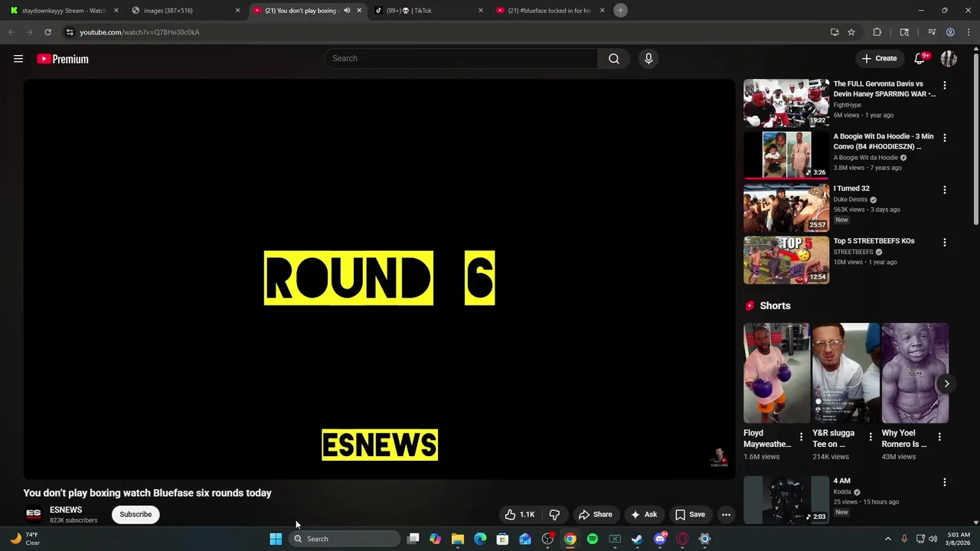
Task: Open Top 5 STREETBEEFS KOs thumbnail
Action: 786,260
